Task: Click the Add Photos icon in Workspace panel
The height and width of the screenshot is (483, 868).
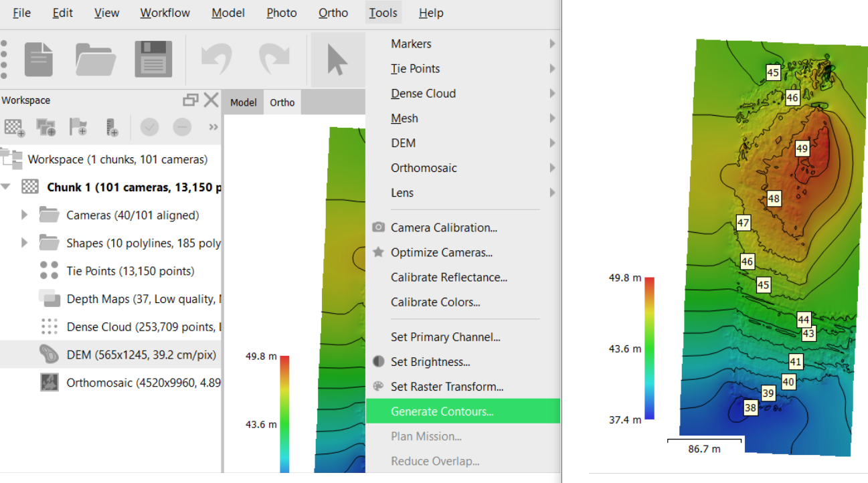Action: click(x=45, y=127)
